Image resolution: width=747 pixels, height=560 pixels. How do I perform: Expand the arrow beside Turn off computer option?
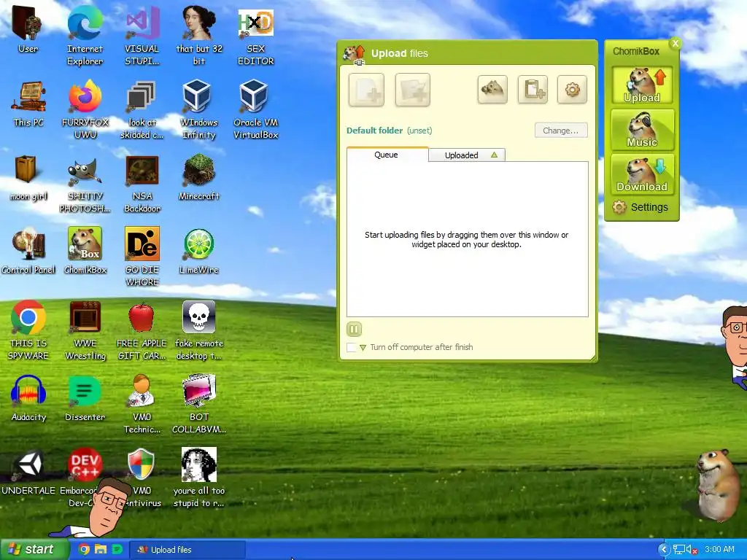pyautogui.click(x=363, y=348)
